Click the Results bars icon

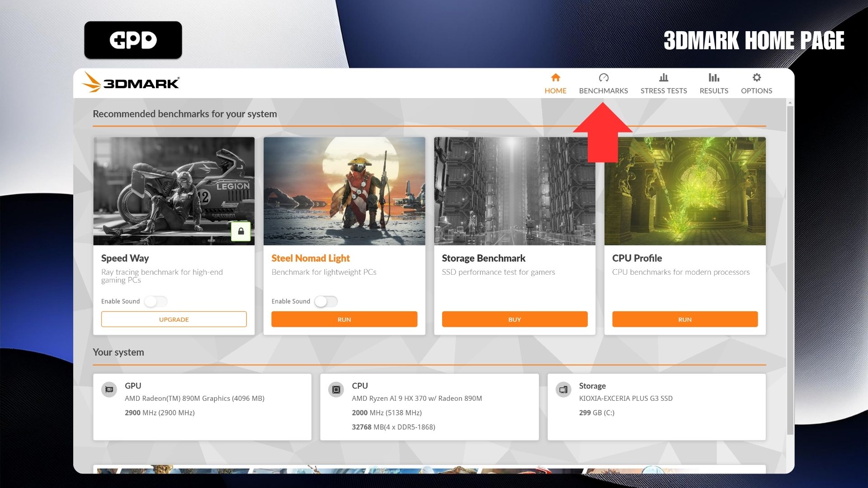pyautogui.click(x=714, y=77)
